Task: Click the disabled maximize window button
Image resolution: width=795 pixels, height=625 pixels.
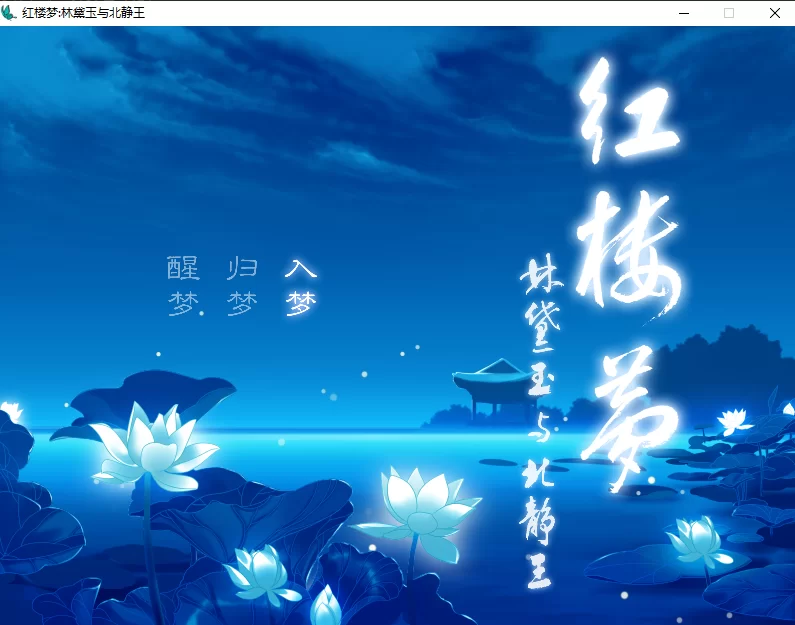Action: [x=729, y=13]
